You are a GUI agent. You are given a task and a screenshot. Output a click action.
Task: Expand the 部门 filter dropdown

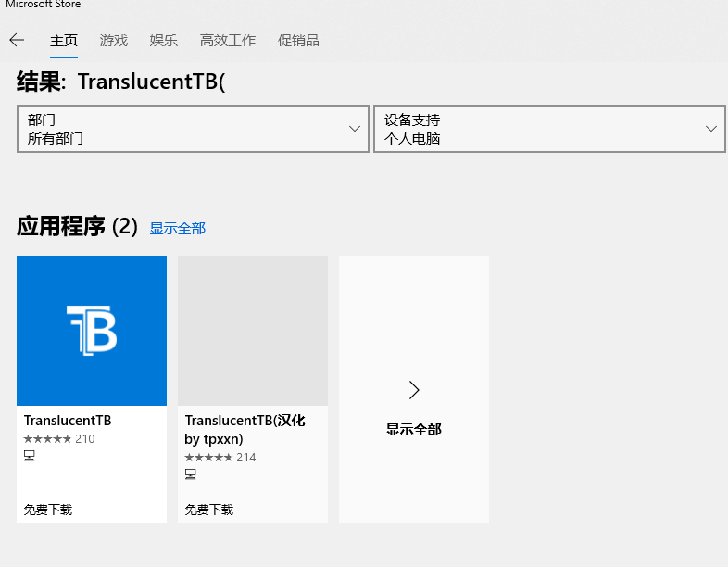pyautogui.click(x=194, y=129)
